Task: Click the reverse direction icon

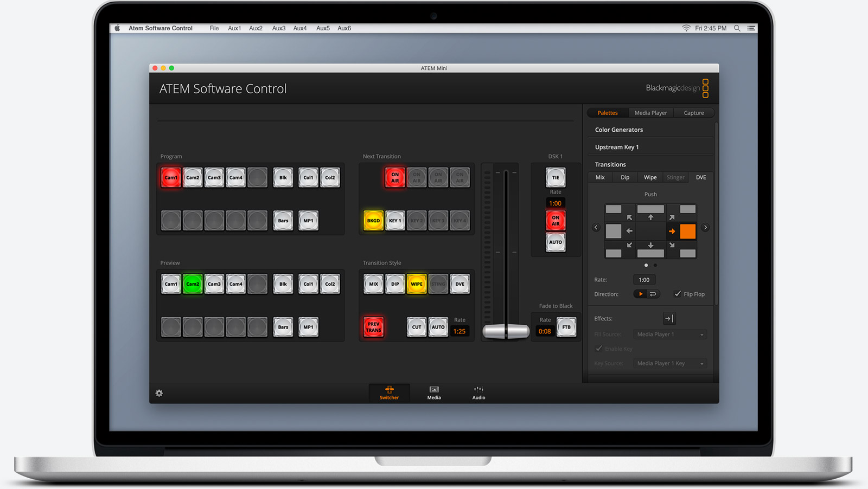Action: [x=653, y=294]
